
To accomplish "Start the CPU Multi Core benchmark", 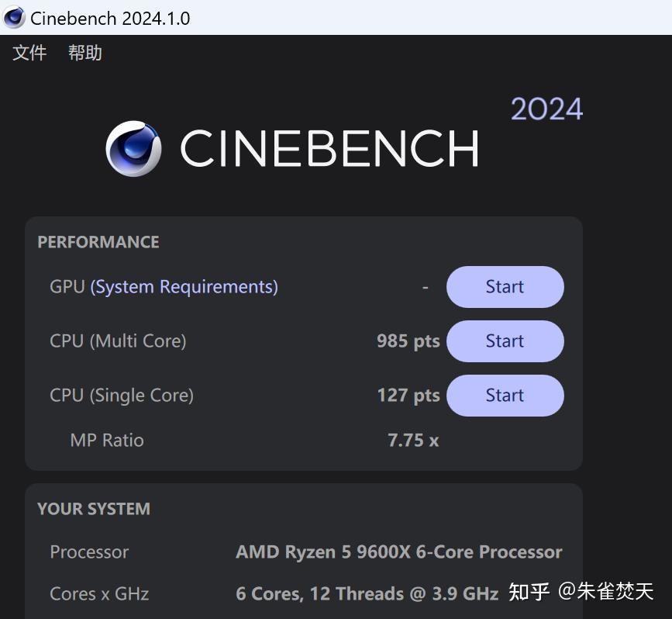I will point(505,341).
